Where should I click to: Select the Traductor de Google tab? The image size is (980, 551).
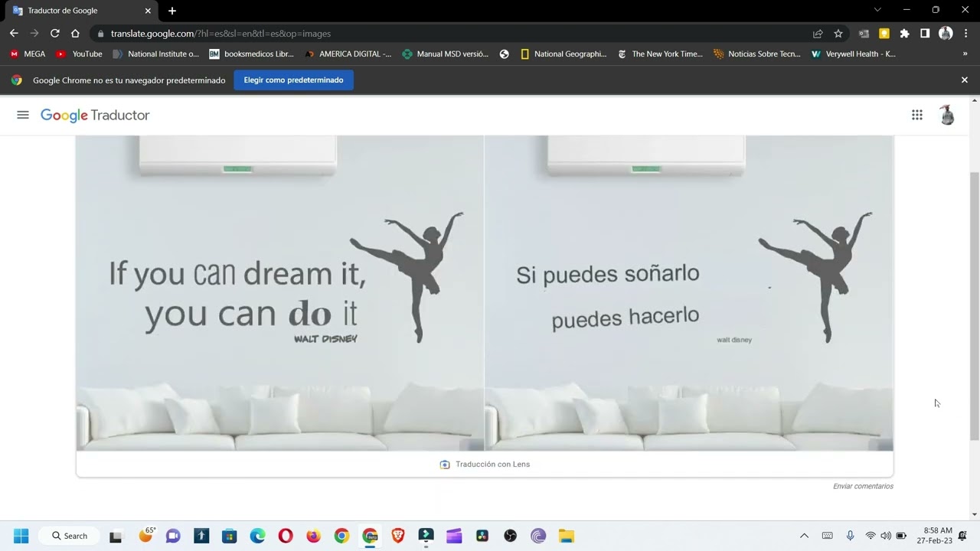pyautogui.click(x=83, y=11)
